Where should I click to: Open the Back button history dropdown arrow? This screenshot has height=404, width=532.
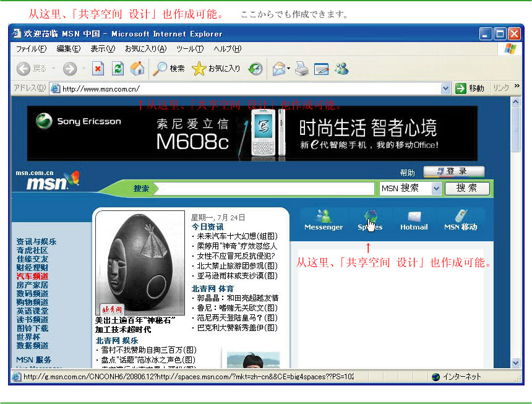pyautogui.click(x=54, y=69)
